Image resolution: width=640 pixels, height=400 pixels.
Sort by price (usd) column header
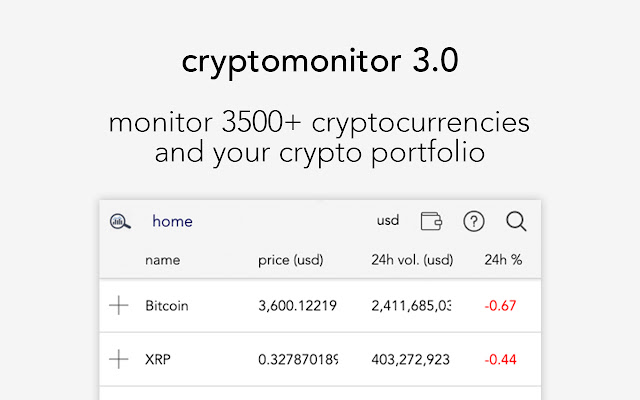[291, 260]
